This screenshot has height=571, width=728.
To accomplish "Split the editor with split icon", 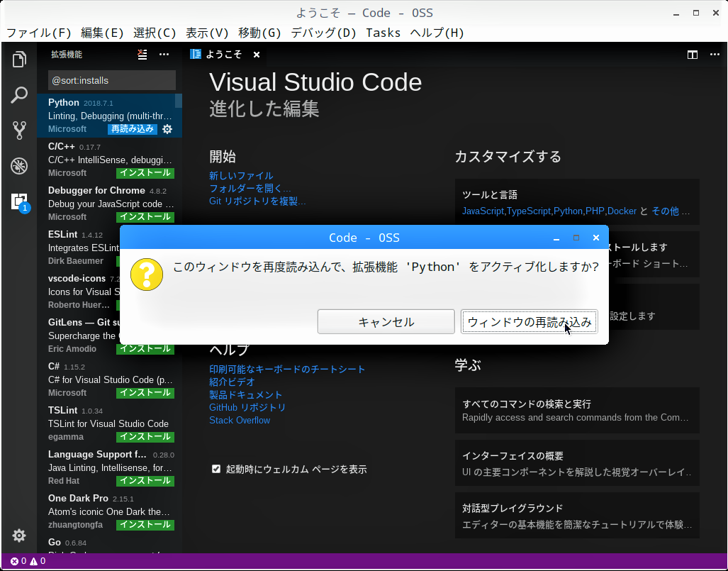I will [693, 55].
